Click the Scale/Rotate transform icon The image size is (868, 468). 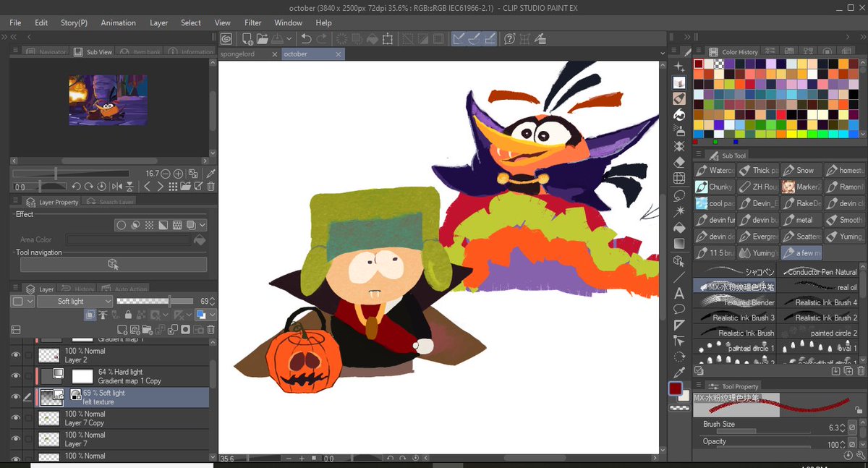click(x=388, y=39)
